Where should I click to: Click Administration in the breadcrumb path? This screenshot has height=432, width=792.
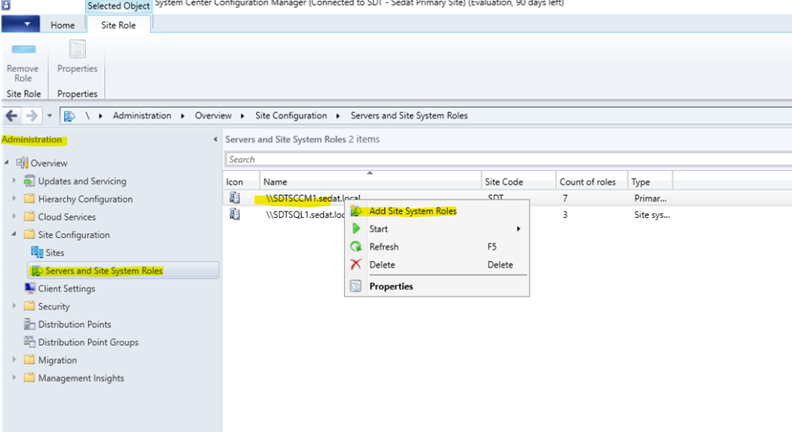[x=142, y=116]
